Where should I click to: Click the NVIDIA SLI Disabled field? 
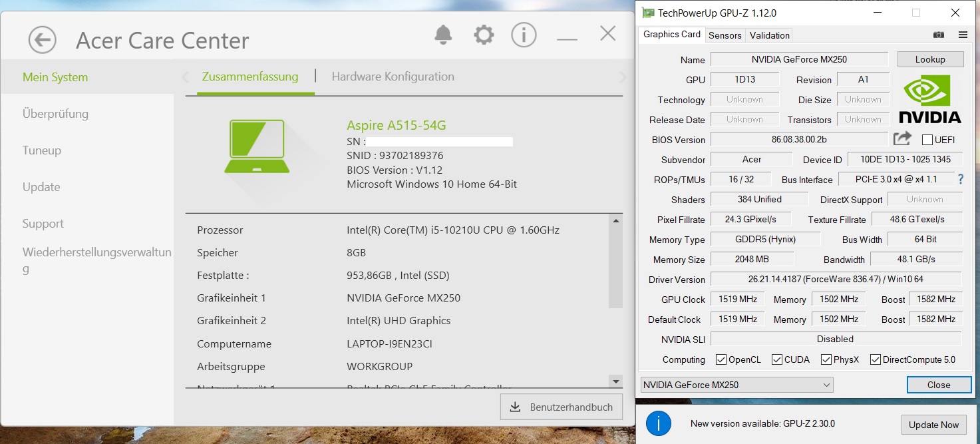coord(836,339)
